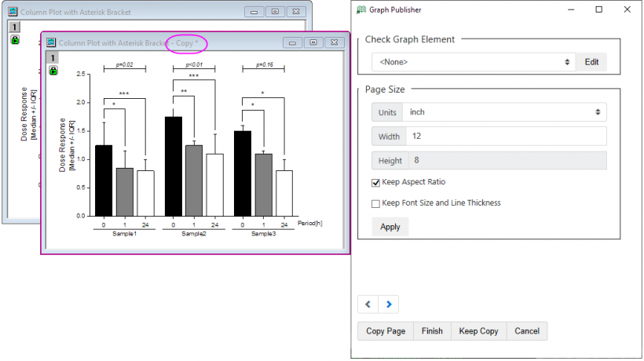Open the Check Graph Element dropdown

pos(474,62)
